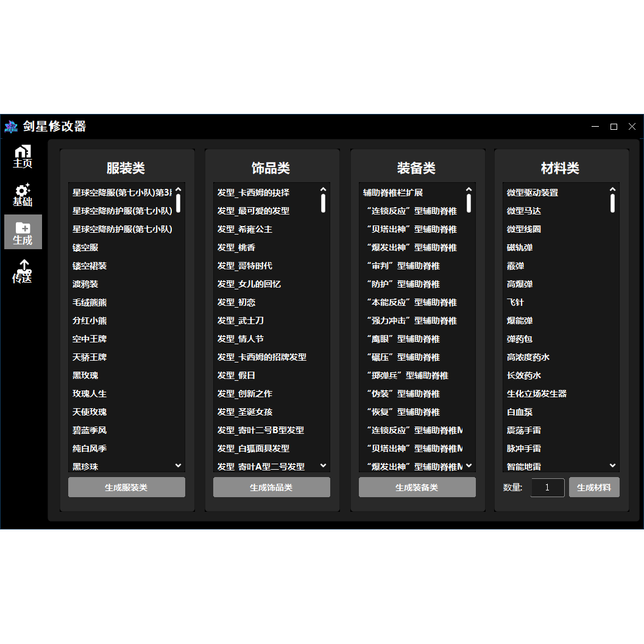Open the 基础 settings gear icon

click(x=23, y=195)
